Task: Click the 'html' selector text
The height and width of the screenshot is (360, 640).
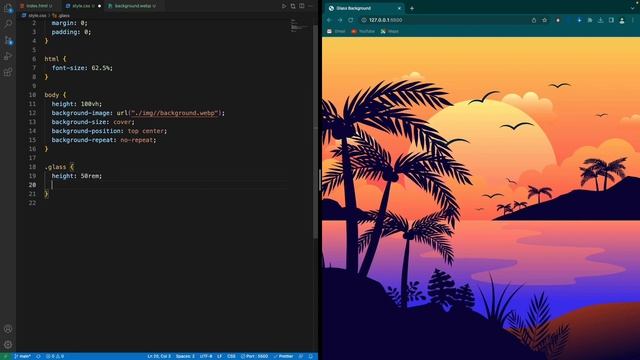Action: (x=51, y=59)
